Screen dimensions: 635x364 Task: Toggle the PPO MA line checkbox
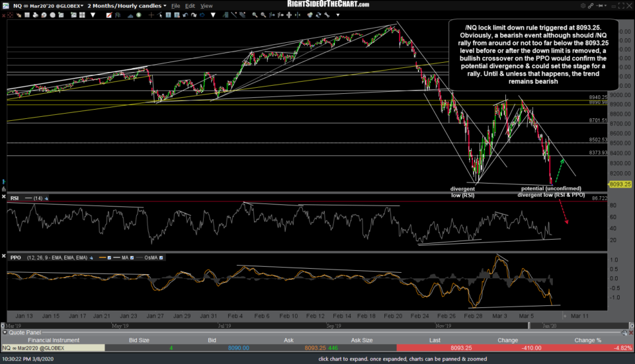pos(132,258)
